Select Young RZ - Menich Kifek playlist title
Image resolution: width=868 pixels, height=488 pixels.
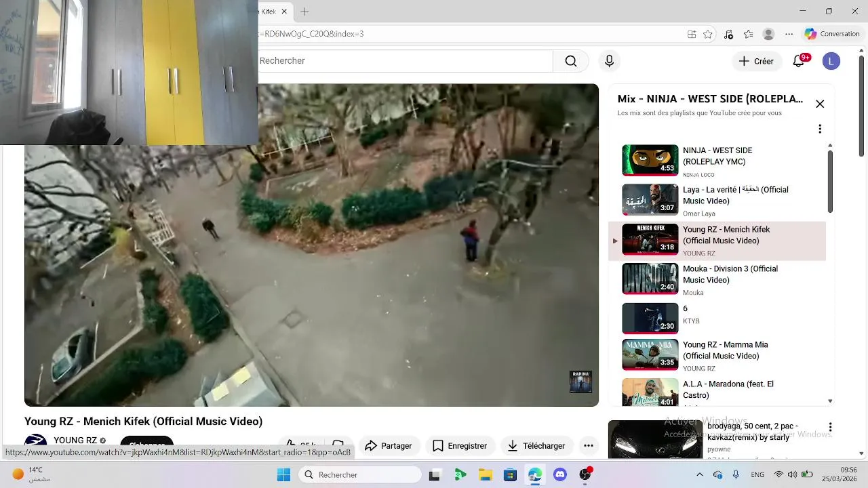coord(726,235)
